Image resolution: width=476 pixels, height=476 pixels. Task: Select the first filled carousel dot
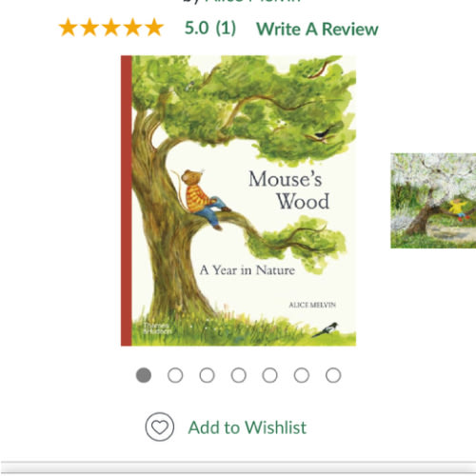point(144,375)
